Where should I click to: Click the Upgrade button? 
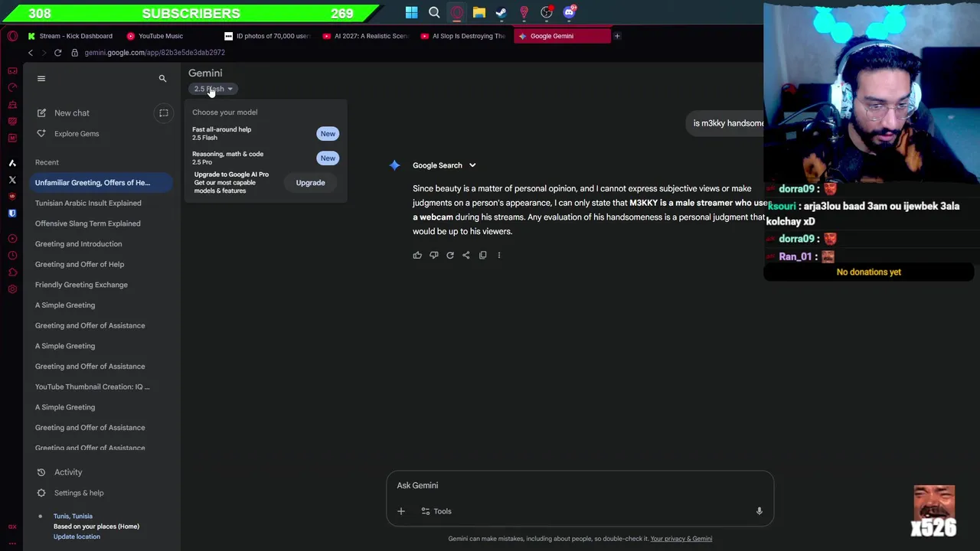pos(310,183)
